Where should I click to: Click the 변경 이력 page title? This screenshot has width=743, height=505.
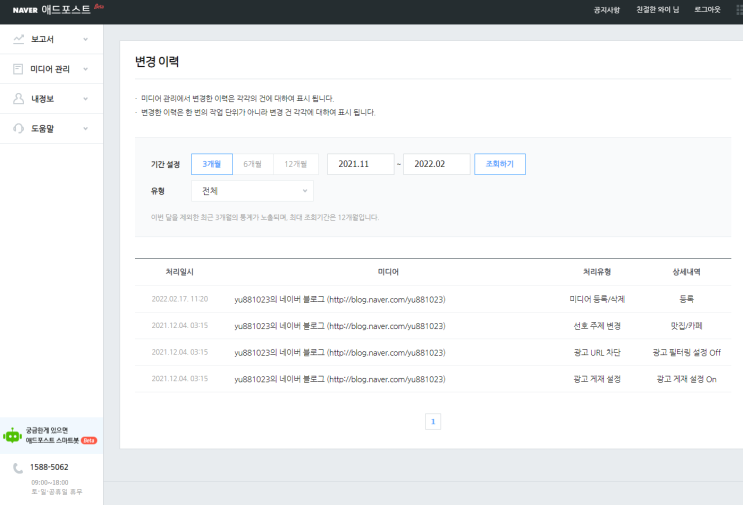pos(157,62)
